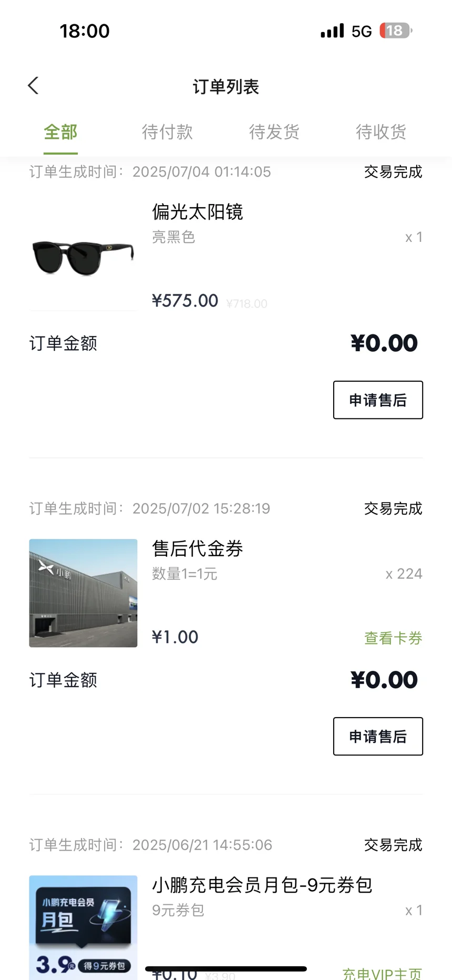Tap the back arrow icon
452x980 pixels.
point(34,86)
